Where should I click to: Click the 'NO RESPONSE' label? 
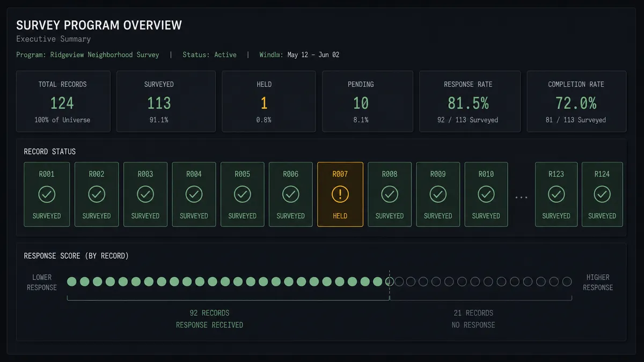pos(473,325)
